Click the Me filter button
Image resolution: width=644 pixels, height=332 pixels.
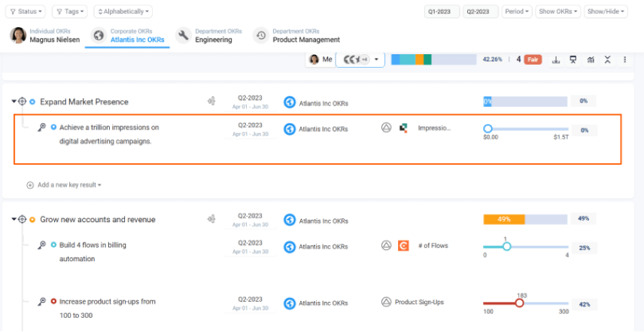(320, 59)
